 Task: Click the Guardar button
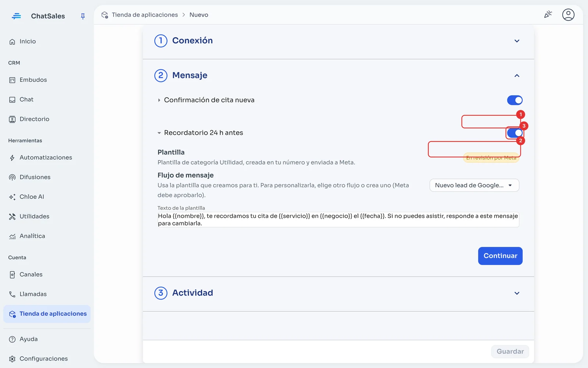(510, 351)
